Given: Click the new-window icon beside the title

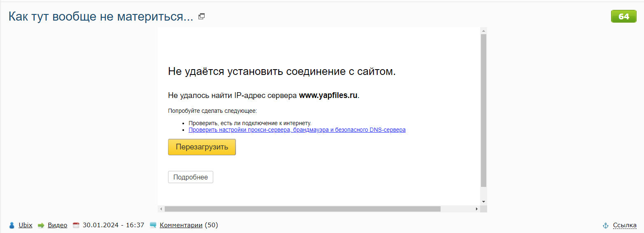Looking at the screenshot, I should (202, 16).
